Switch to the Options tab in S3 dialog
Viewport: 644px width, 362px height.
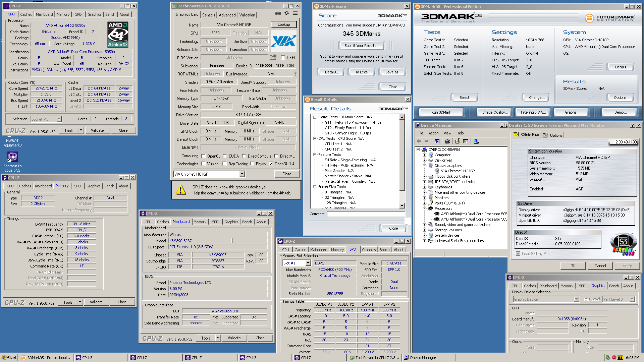coord(553,135)
